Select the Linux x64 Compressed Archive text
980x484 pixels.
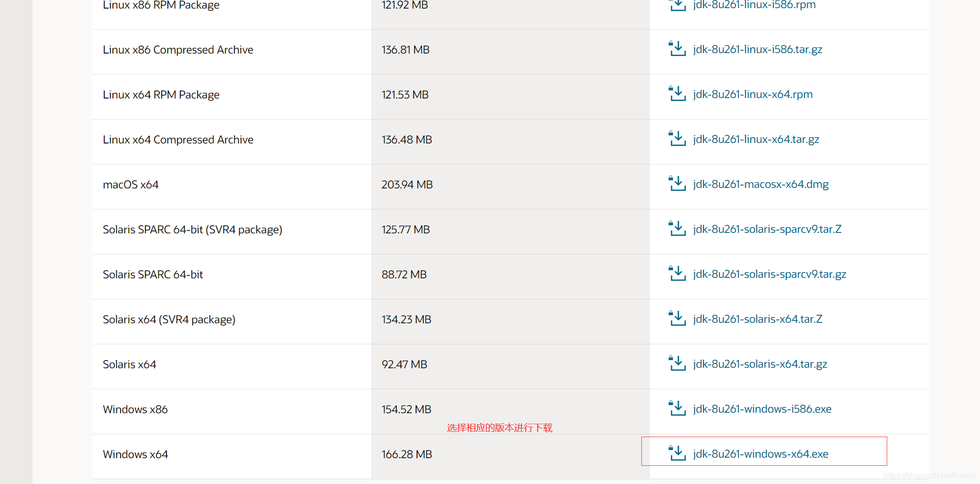click(178, 140)
